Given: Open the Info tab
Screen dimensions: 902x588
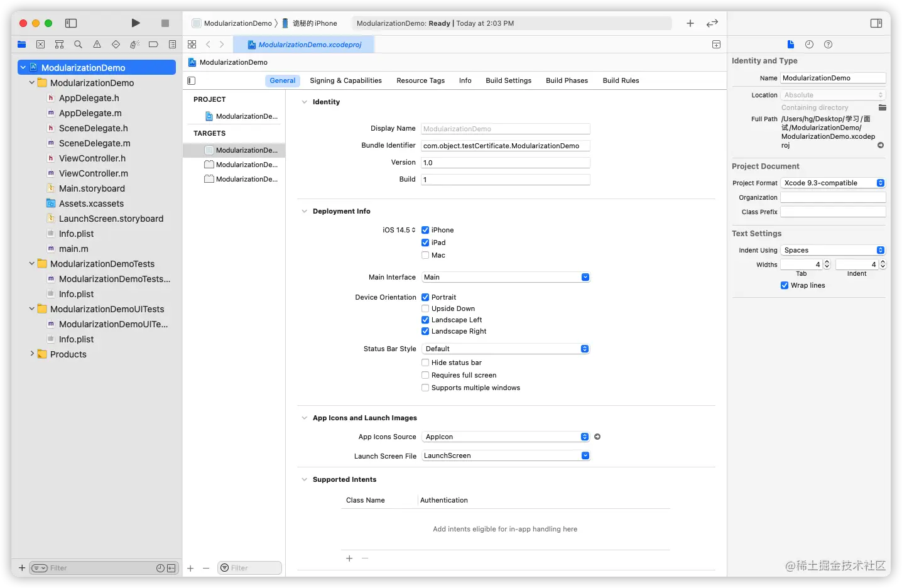Looking at the screenshot, I should [x=465, y=80].
